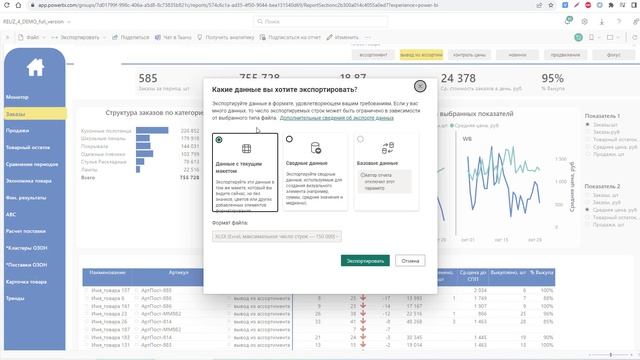
Task: Expand the report name dropdown chevron
Action: coord(69,22)
